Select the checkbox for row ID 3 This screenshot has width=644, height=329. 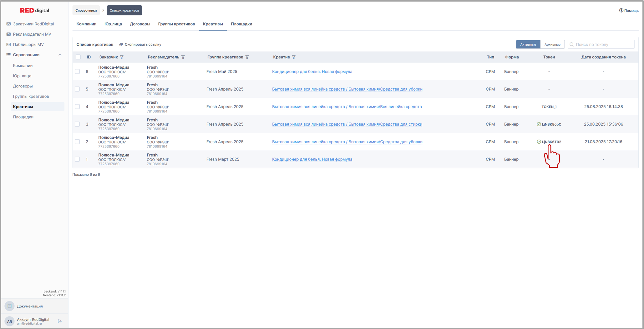click(x=77, y=124)
